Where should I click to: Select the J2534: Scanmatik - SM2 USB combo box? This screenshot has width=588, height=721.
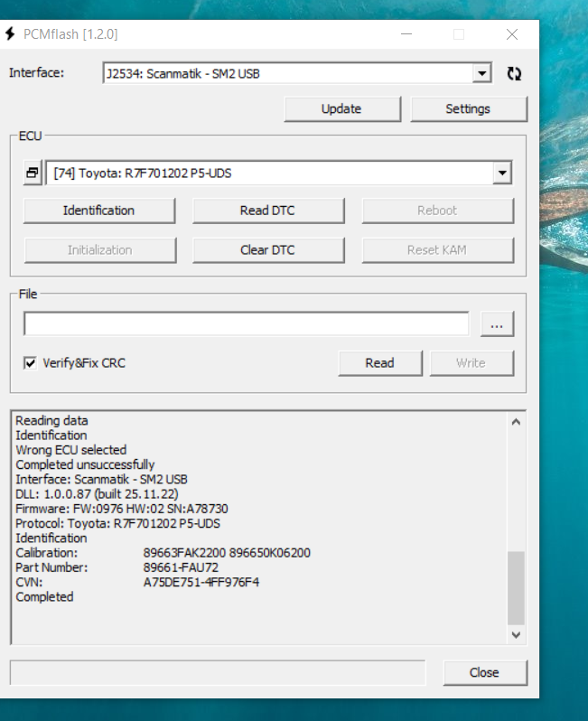coord(297,73)
